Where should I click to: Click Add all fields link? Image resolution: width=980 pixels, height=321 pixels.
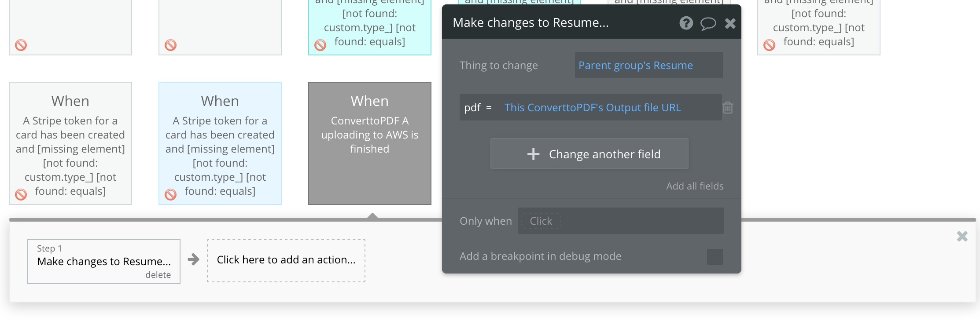pos(694,186)
